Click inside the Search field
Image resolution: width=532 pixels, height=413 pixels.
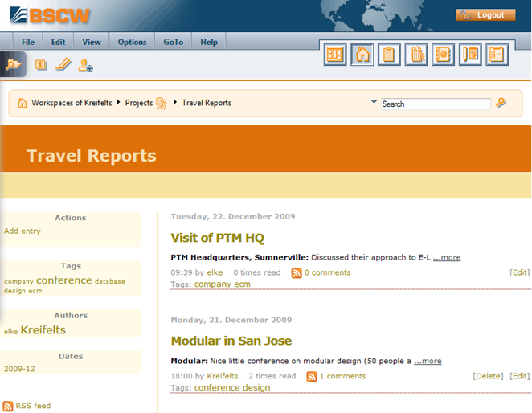point(436,104)
